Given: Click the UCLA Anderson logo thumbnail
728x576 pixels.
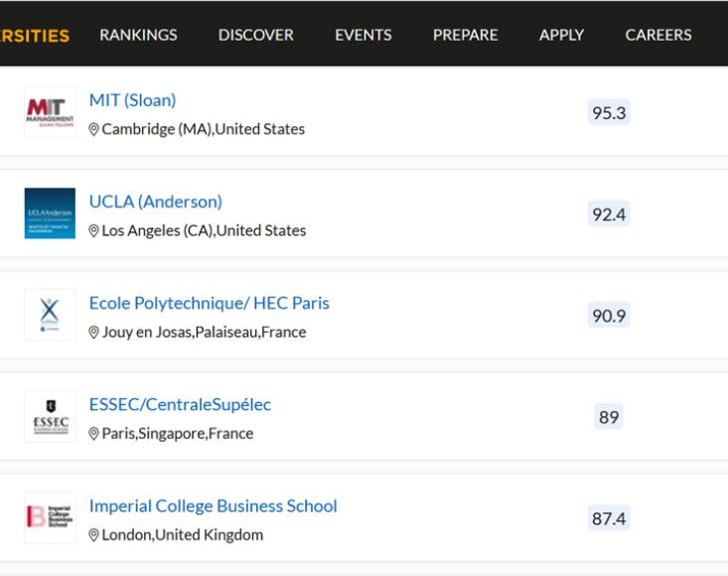Looking at the screenshot, I should [x=50, y=214].
